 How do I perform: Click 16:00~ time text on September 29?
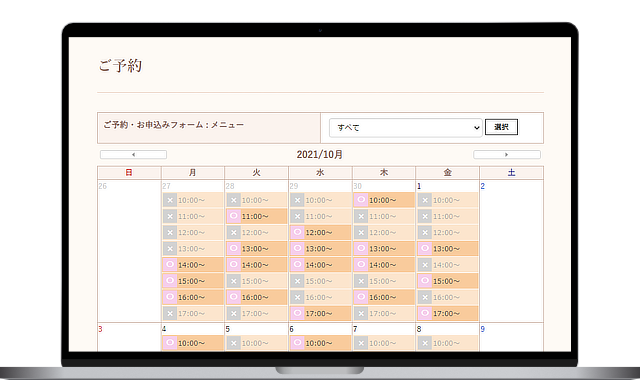click(319, 297)
